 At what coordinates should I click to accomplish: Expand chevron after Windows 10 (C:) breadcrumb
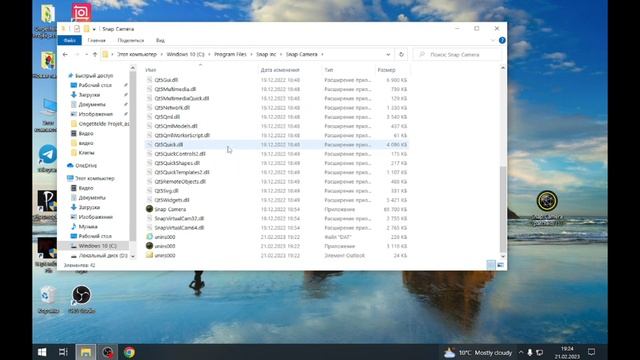point(209,54)
